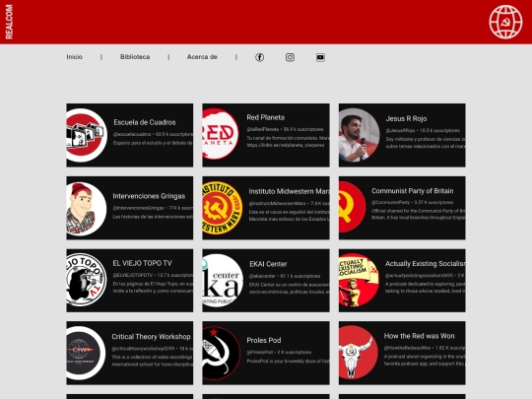Open the Communist Party of Britain title
Screen dimensions: 532x399
[412, 191]
